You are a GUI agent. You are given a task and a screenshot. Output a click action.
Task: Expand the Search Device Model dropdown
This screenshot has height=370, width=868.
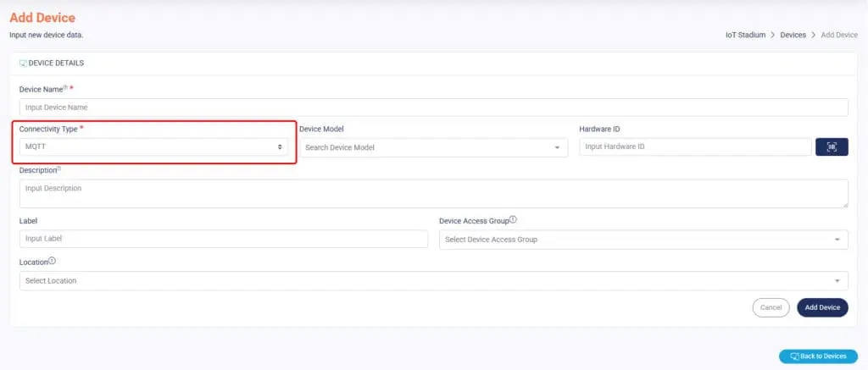pos(433,147)
